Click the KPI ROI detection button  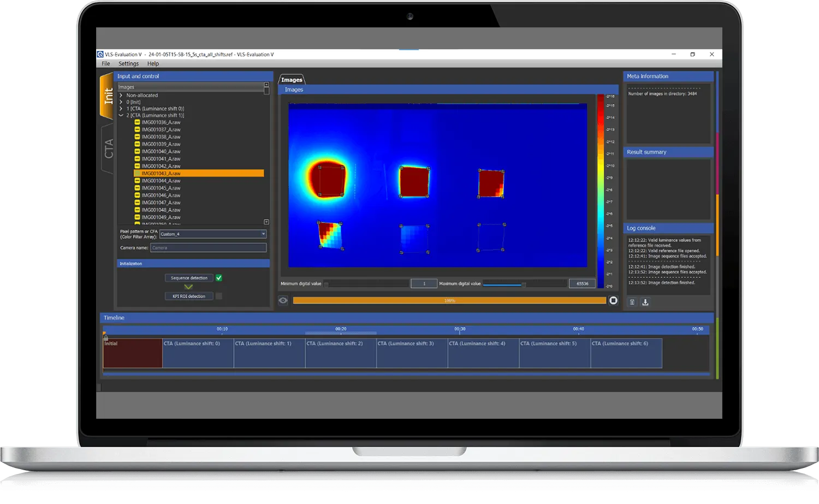[189, 296]
